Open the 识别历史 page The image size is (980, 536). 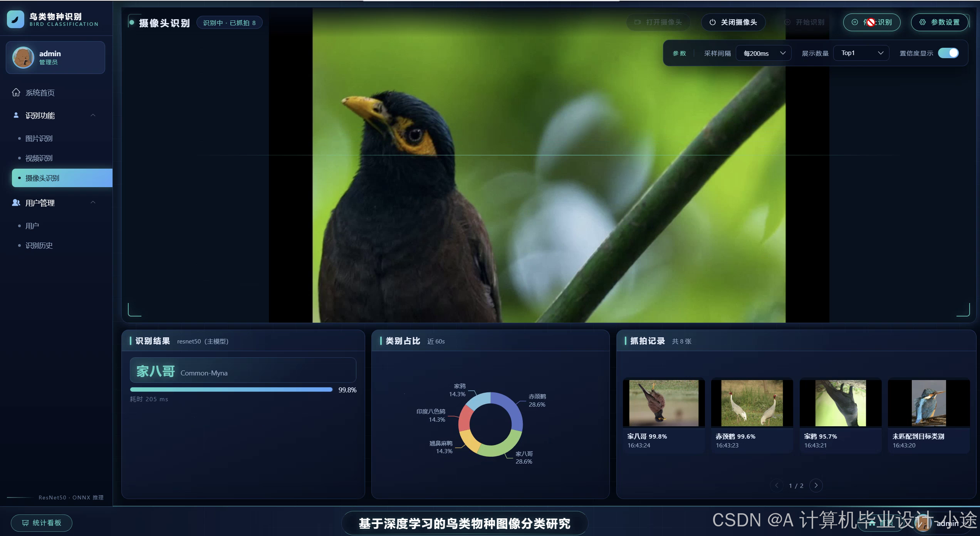[39, 246]
